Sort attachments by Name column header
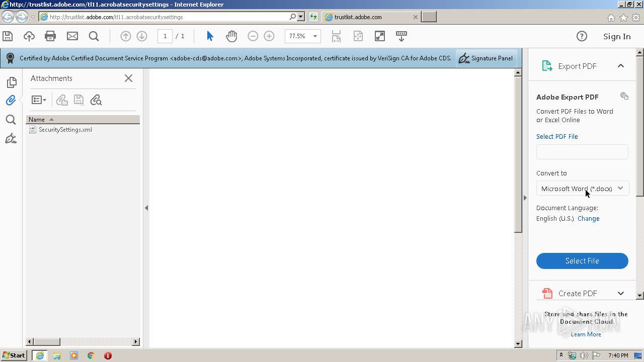The width and height of the screenshot is (644, 362). point(83,119)
